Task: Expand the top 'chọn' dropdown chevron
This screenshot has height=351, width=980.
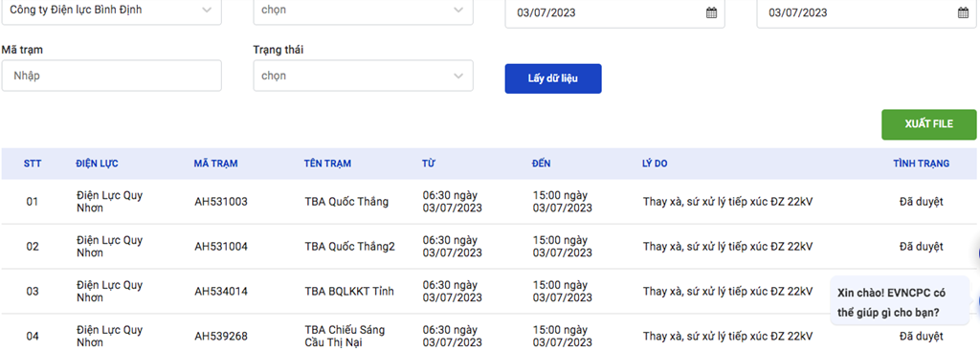Action: [458, 10]
